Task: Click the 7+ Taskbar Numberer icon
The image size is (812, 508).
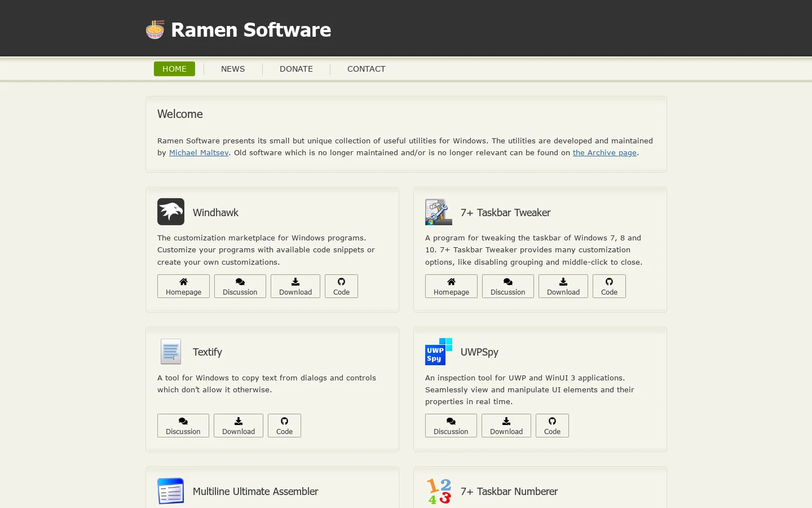Action: point(439,491)
